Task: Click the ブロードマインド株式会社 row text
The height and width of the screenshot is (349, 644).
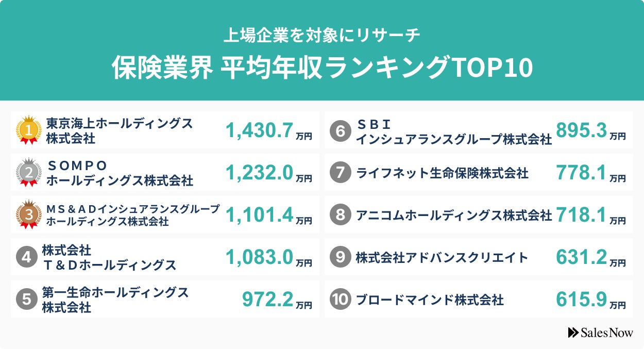Action: [x=430, y=300]
